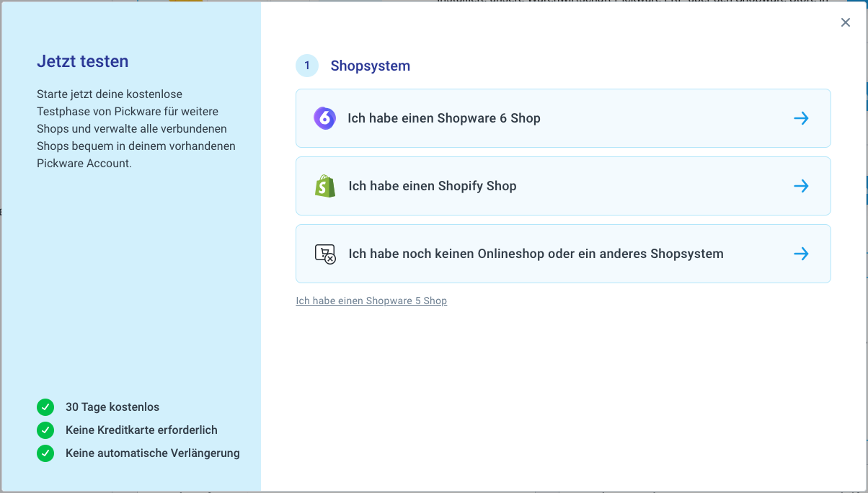Click the Testphase description paragraph
The width and height of the screenshot is (868, 493).
click(x=136, y=129)
